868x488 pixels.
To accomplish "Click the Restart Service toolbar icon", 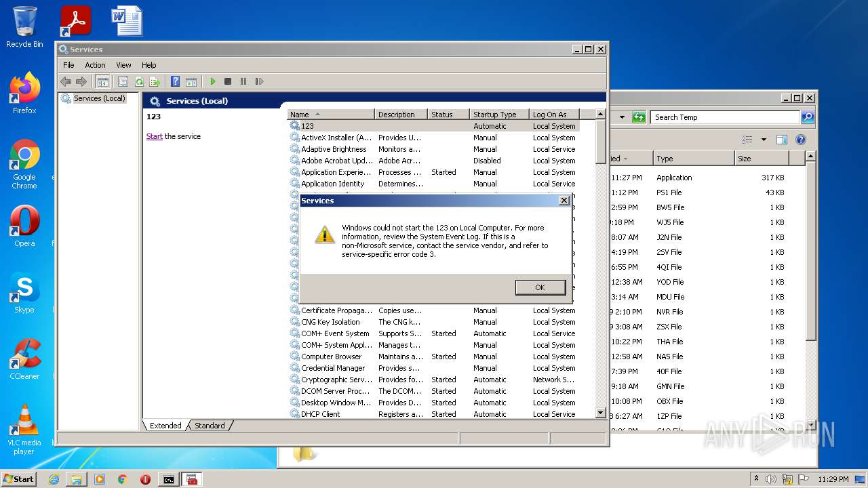I will tap(259, 81).
